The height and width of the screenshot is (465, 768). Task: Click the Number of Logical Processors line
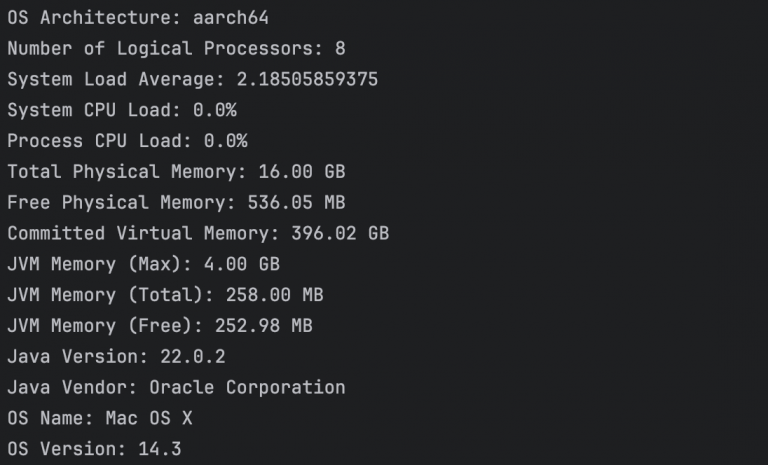click(x=176, y=49)
